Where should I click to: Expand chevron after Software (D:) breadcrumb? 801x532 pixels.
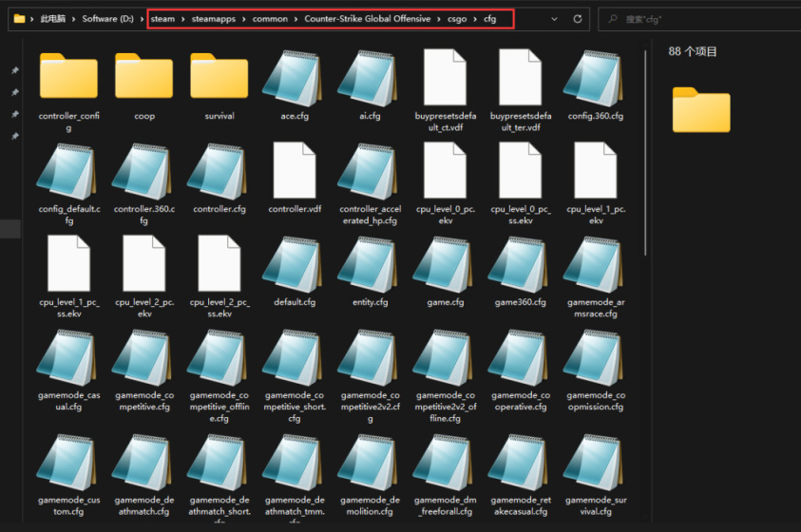coord(142,19)
